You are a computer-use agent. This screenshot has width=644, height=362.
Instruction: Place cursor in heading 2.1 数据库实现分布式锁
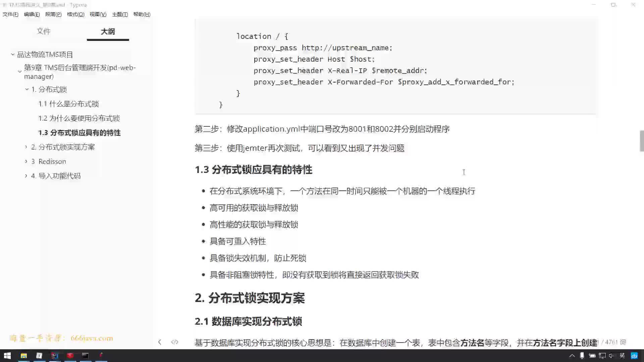click(x=248, y=321)
